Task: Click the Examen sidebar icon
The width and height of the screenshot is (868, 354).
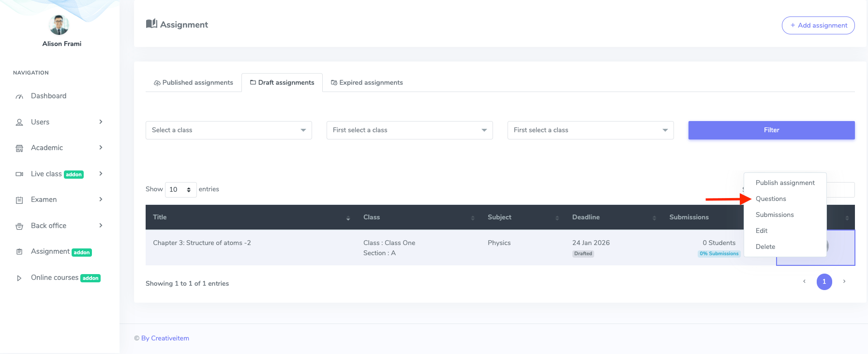Action: coord(19,200)
